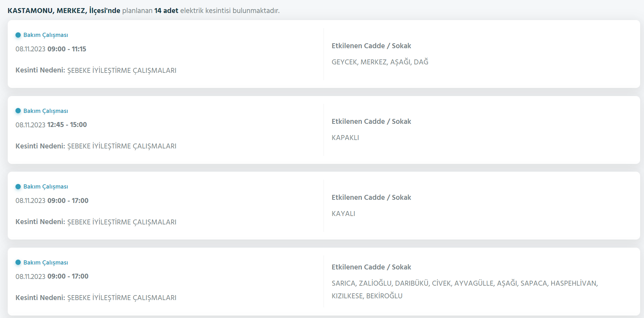Select the 08.11.2023 12:45 - 15:00 time range

coord(51,125)
